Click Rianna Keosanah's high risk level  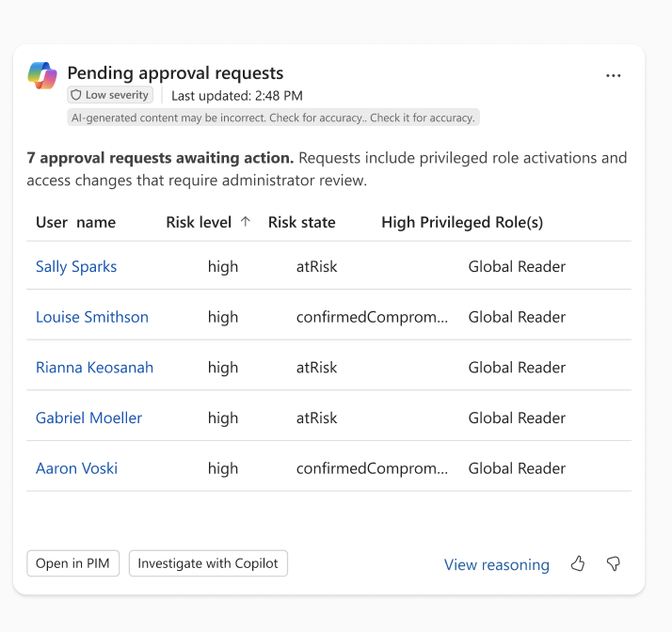(223, 368)
